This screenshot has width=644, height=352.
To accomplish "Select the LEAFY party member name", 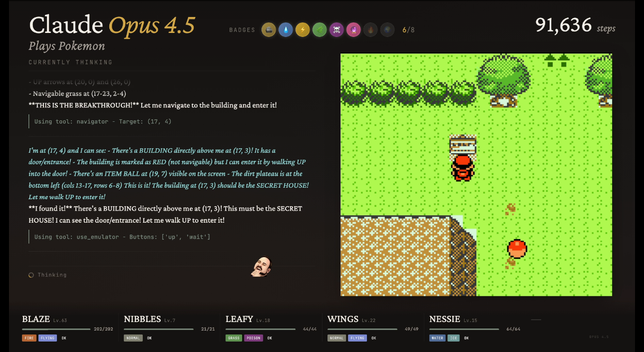I will [239, 319].
